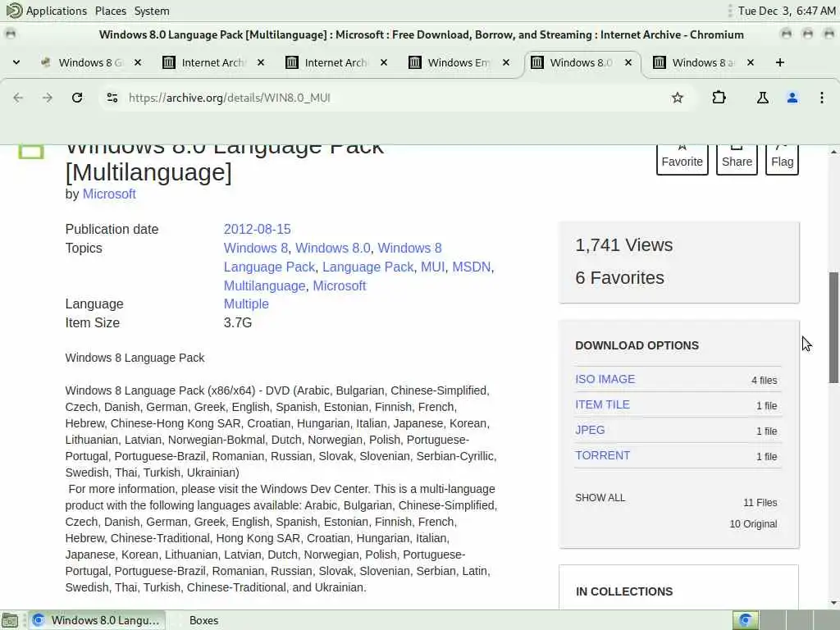840x630 pixels.
Task: Open the Multilanguage topic link
Action: (x=265, y=285)
